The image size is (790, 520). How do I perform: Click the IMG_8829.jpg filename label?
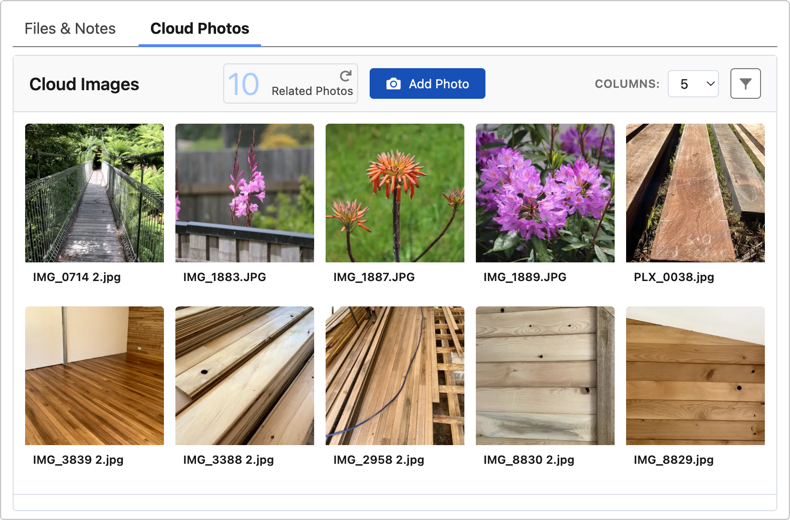click(x=674, y=460)
